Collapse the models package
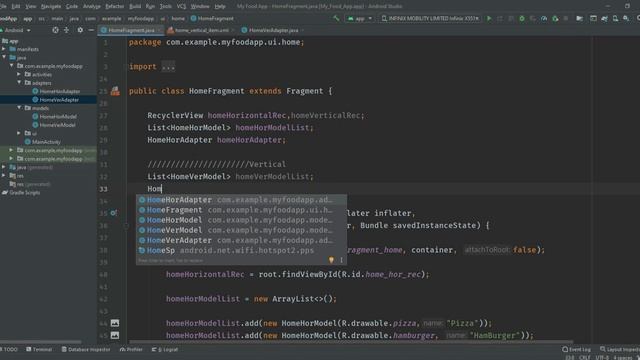 (x=19, y=108)
